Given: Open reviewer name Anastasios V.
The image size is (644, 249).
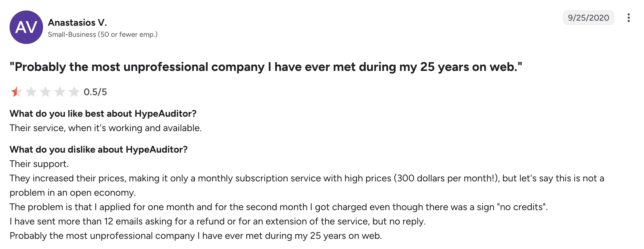Looking at the screenshot, I should point(77,22).
